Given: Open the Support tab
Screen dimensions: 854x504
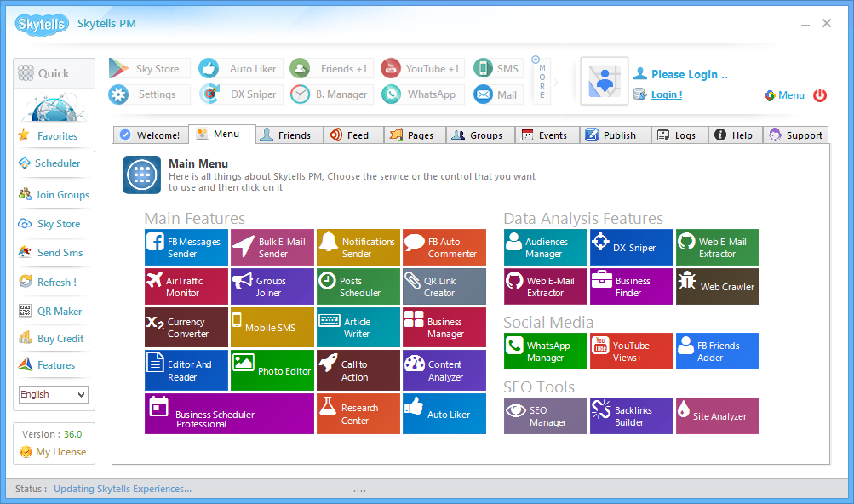Looking at the screenshot, I should tap(796, 135).
